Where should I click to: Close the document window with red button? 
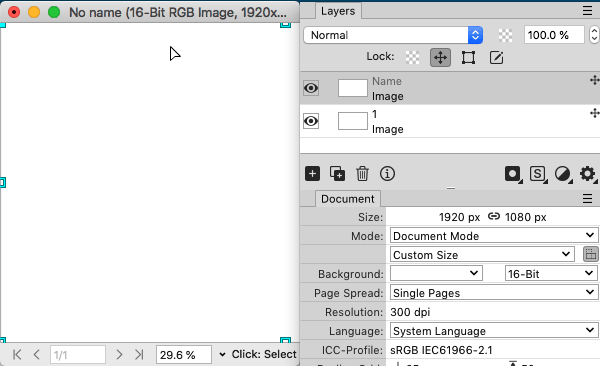tap(14, 12)
